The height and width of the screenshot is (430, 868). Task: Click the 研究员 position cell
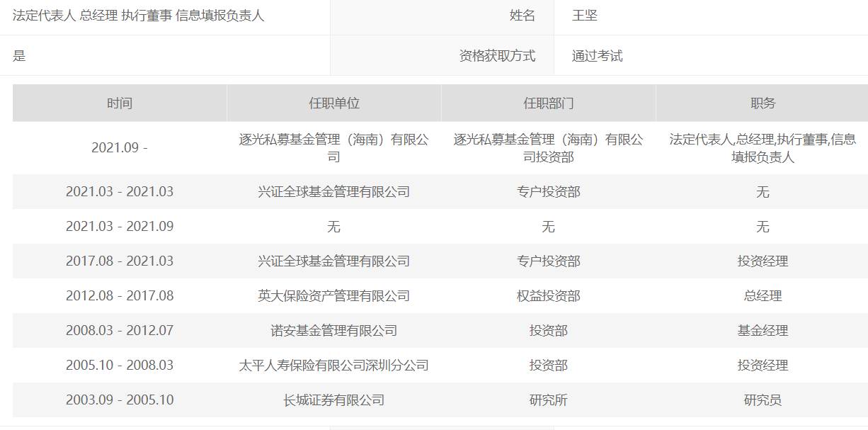[763, 400]
